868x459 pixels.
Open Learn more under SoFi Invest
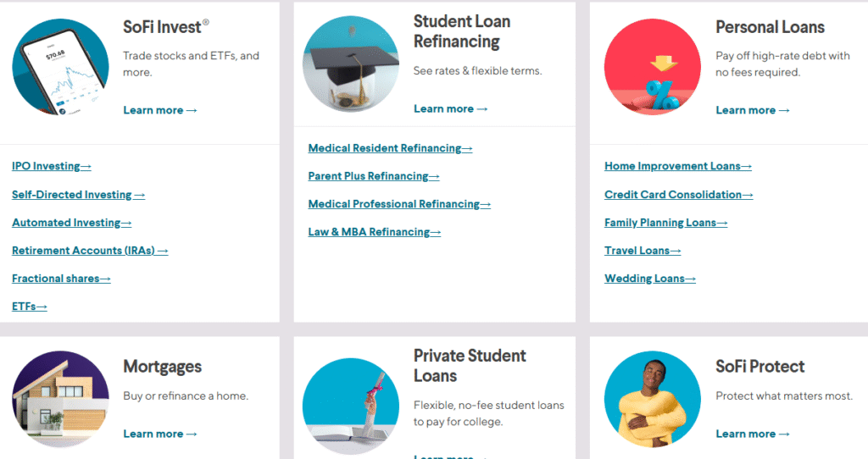pos(160,110)
